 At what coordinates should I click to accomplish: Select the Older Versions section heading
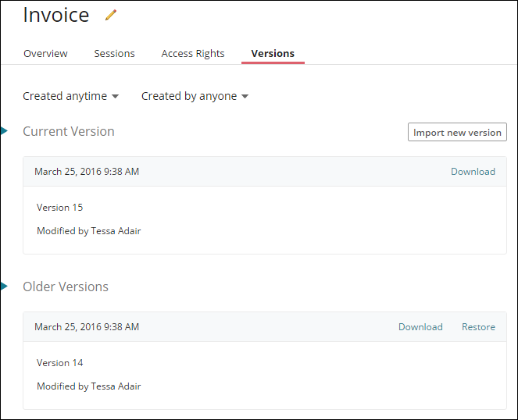coord(66,287)
